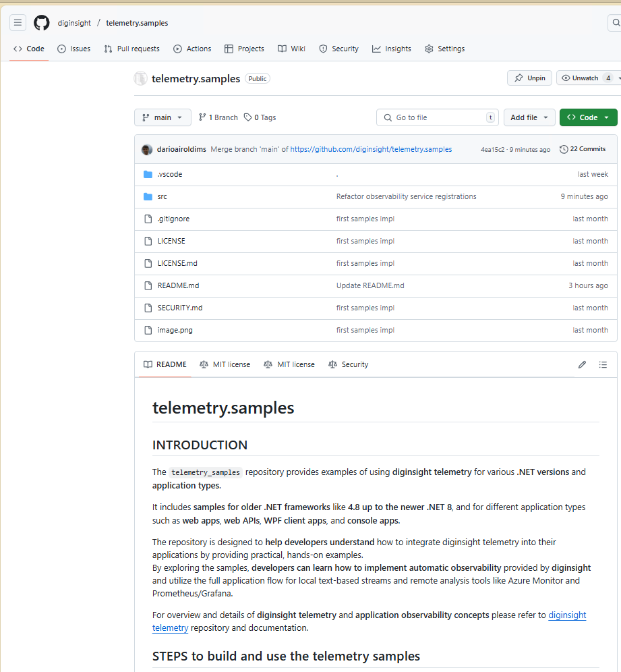
Task: Click the scales icon on MIT license tab
Action: coord(204,364)
